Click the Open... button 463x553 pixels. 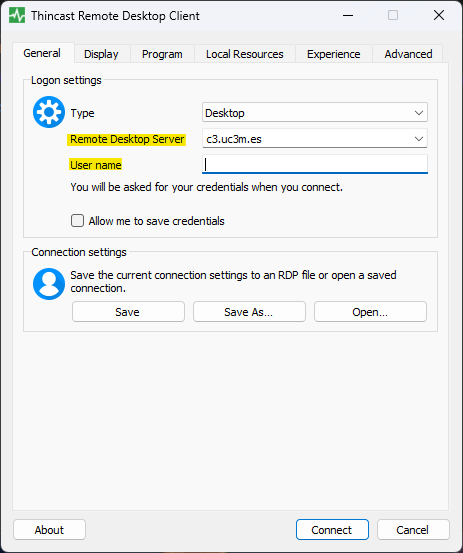pyautogui.click(x=370, y=312)
